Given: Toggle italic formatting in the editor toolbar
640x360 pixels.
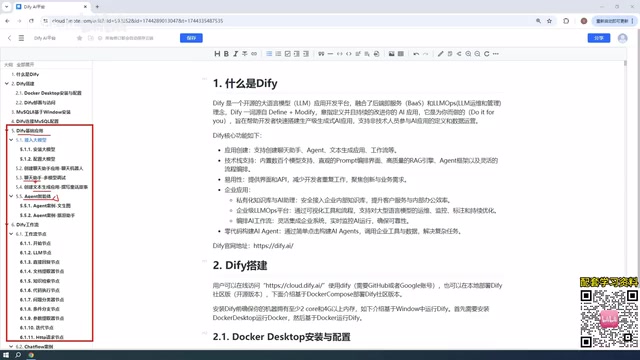Looking at the screenshot, I should 236,54.
